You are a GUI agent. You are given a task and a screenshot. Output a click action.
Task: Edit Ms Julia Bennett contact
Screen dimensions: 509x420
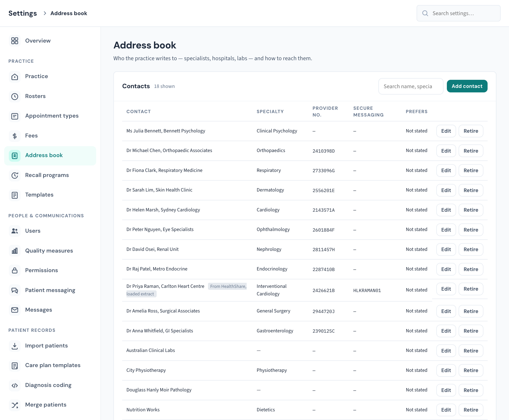pyautogui.click(x=446, y=131)
